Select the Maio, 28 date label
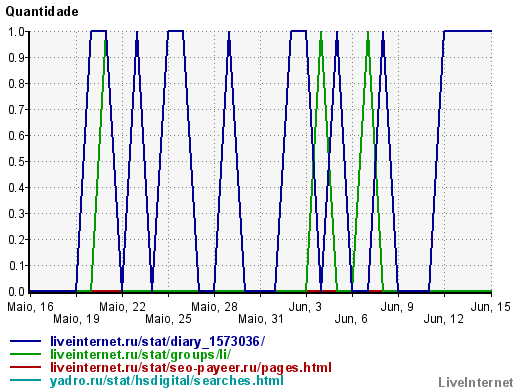 214,307
